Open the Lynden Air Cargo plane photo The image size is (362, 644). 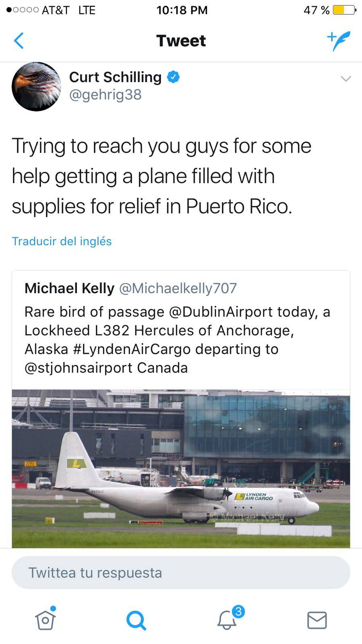click(x=181, y=469)
